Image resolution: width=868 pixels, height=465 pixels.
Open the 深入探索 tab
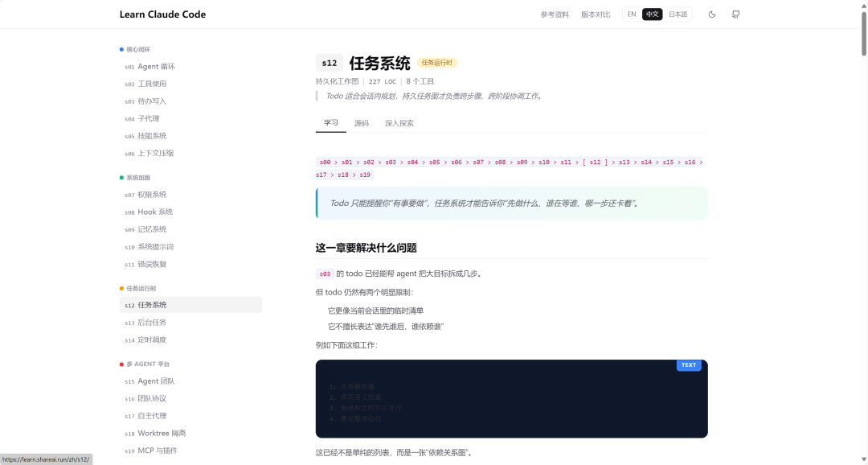coord(399,122)
